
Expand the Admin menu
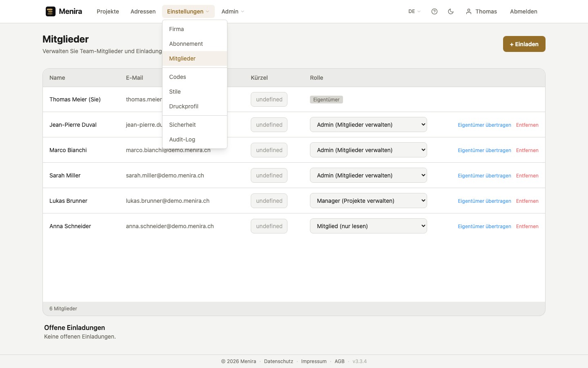(233, 11)
